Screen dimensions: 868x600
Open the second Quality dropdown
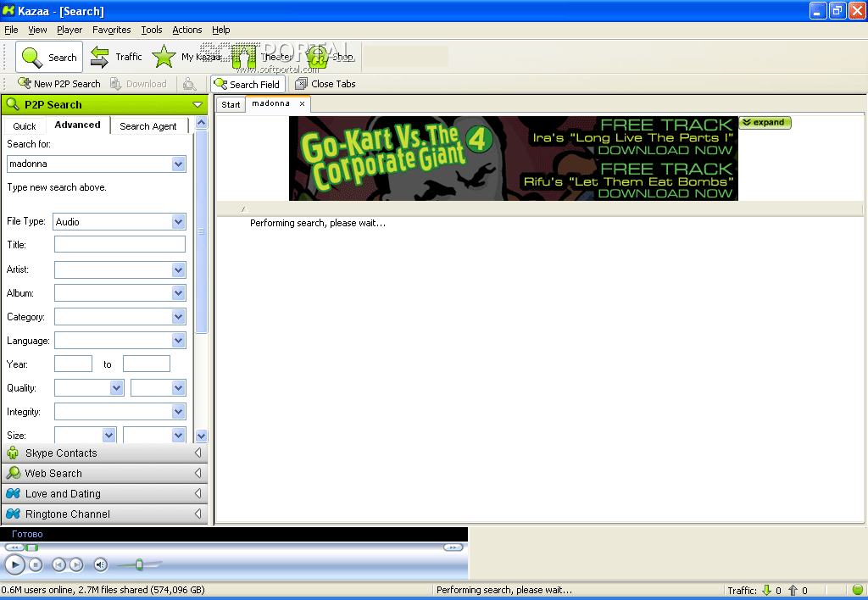(x=178, y=388)
